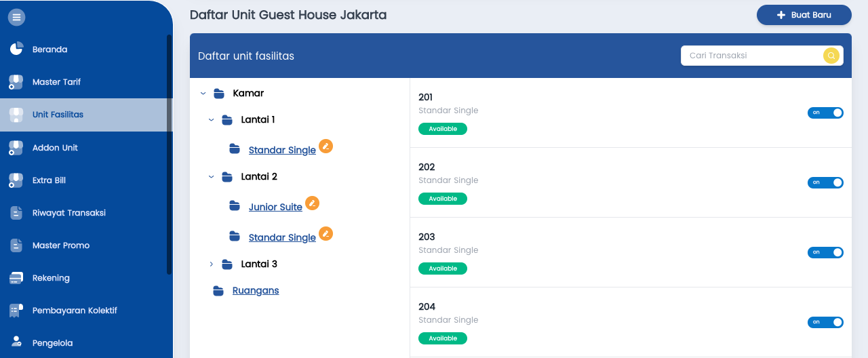868x358 pixels.
Task: Turn off the toggle for unit 203
Action: (825, 252)
